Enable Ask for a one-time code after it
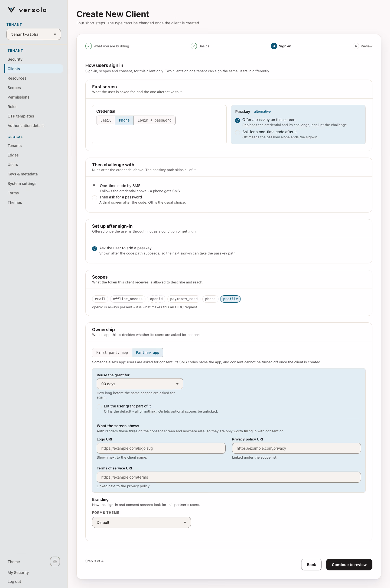Image resolution: width=390 pixels, height=588 pixels. (x=238, y=133)
